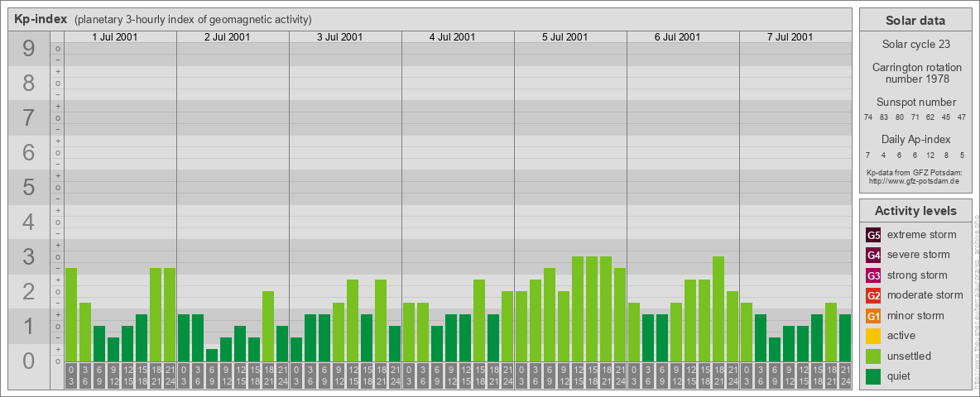Click the G1 minor storm badge
This screenshot has width=980, height=397.
click(873, 316)
